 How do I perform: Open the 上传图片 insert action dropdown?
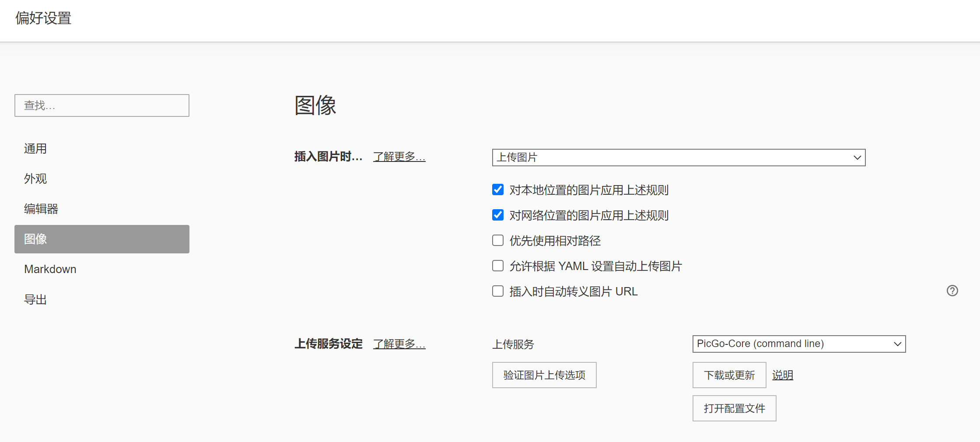click(679, 158)
